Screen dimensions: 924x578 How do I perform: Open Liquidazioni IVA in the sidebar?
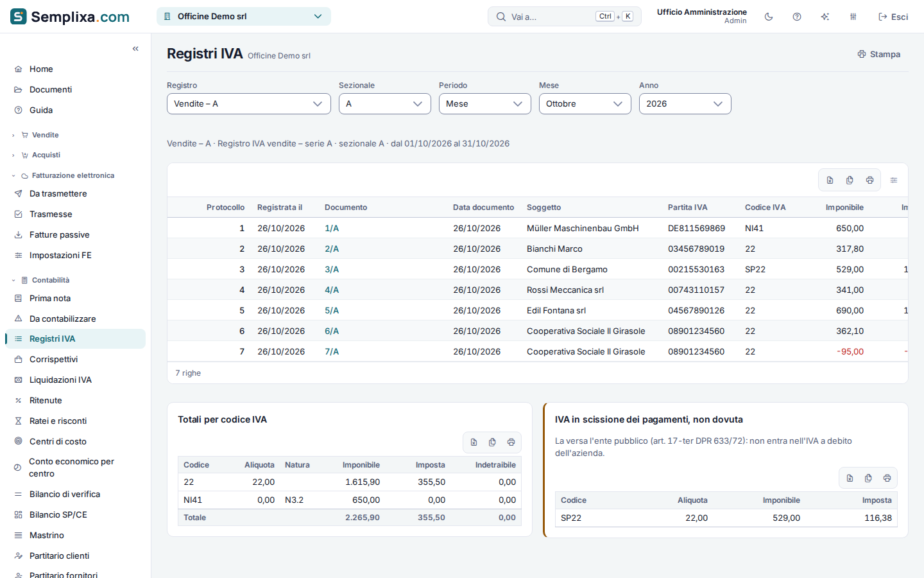click(x=76, y=380)
